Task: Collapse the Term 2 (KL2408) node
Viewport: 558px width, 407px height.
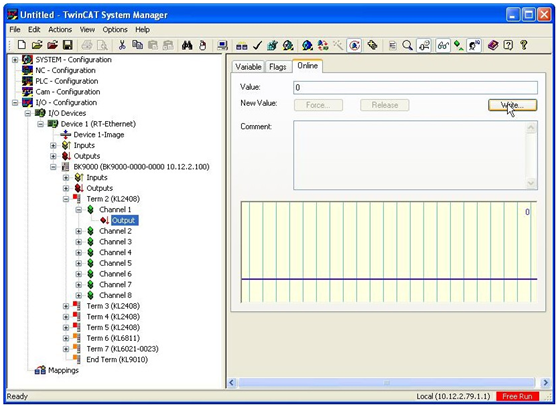Action: pyautogui.click(x=66, y=199)
